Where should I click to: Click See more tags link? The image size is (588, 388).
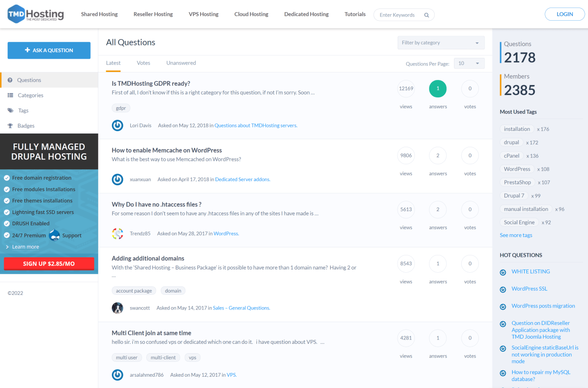click(x=516, y=235)
